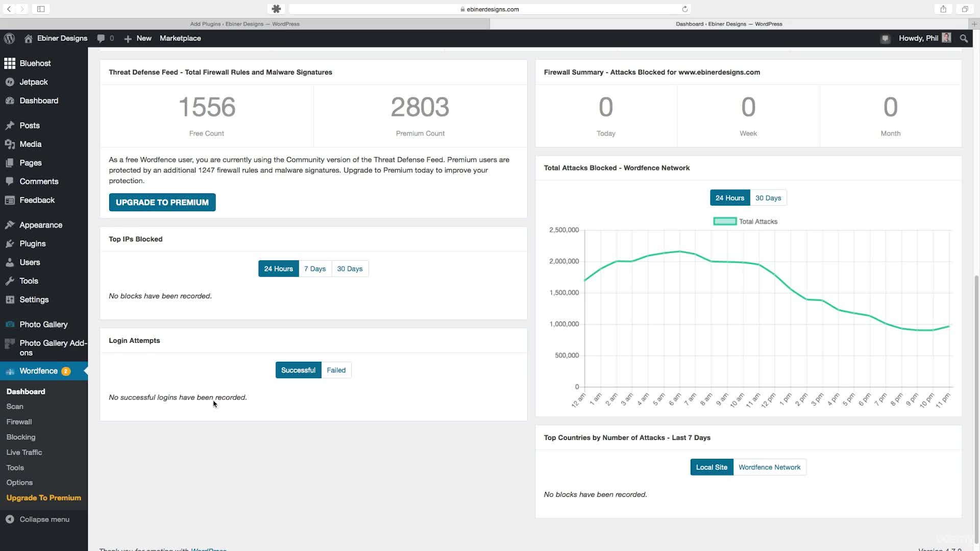Select 24 Hours in Total Attacks Blocked

[x=729, y=198]
